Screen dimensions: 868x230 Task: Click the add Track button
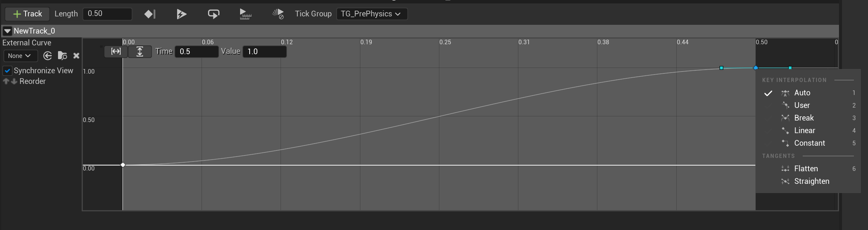[27, 14]
